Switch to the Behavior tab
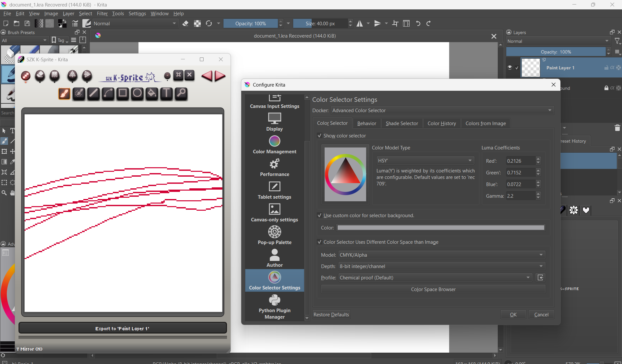Viewport: 622px width, 364px height. (x=366, y=123)
